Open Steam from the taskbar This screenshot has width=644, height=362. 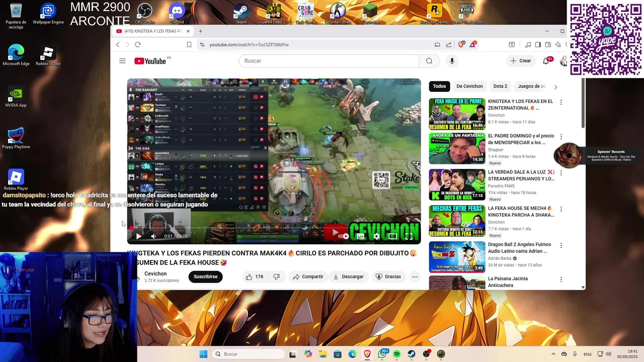[x=412, y=354]
